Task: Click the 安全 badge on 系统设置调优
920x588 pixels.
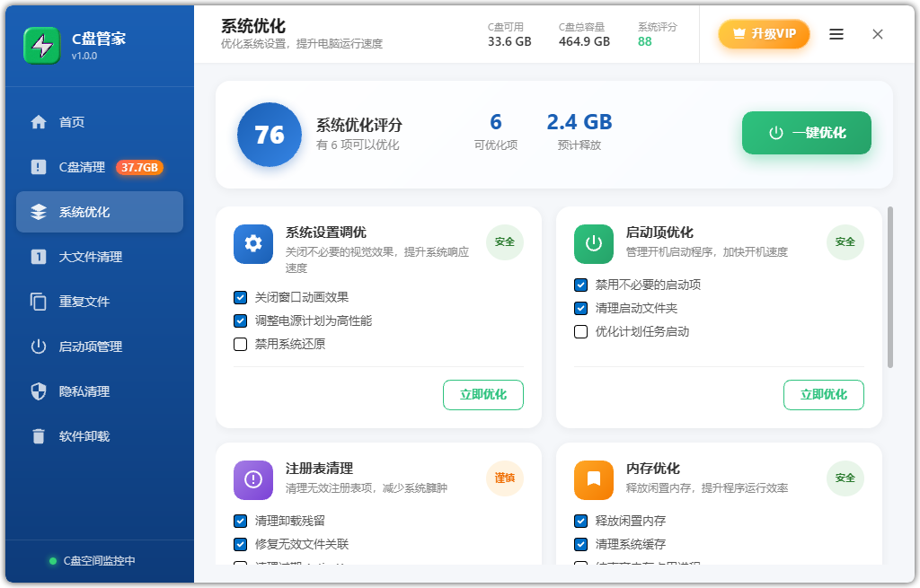Action: 505,241
